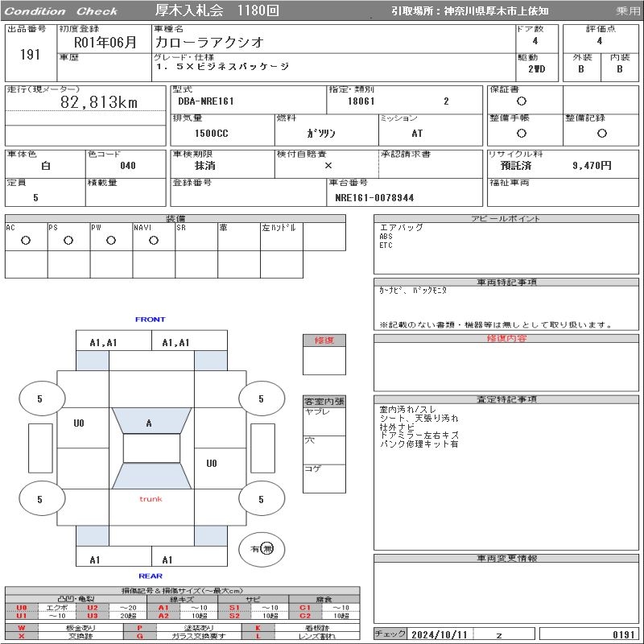Click the NAVI equipment circle mark

point(154,241)
